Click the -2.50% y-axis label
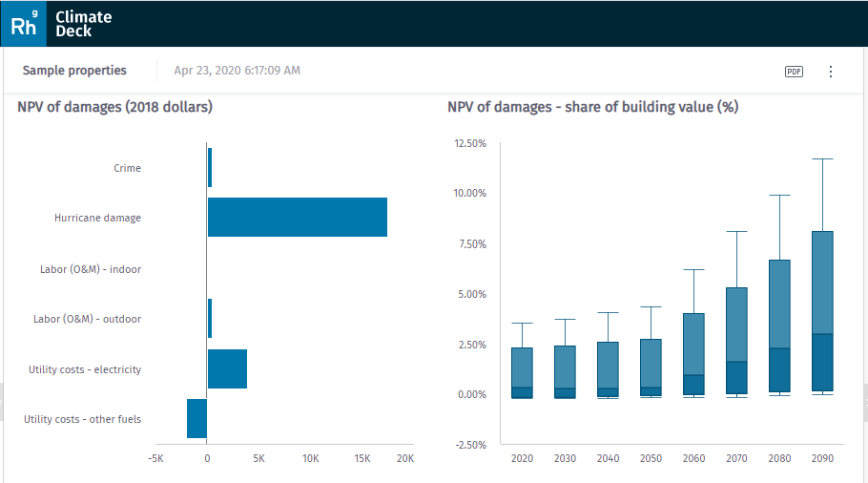868x483 pixels. (470, 445)
